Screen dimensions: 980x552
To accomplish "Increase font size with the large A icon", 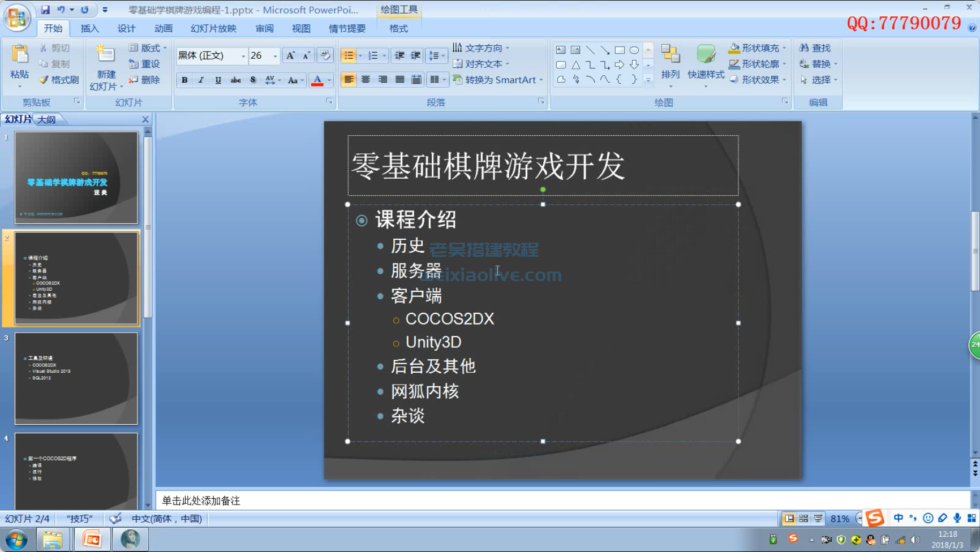I will point(290,55).
